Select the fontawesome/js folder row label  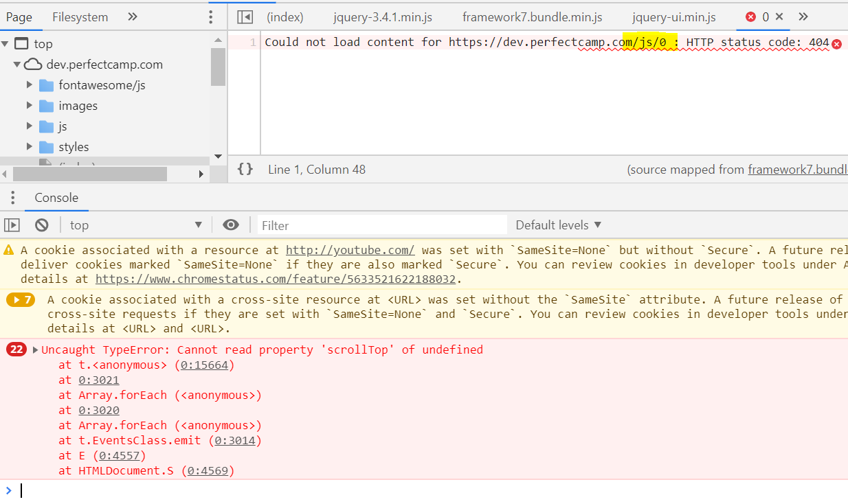pos(102,85)
